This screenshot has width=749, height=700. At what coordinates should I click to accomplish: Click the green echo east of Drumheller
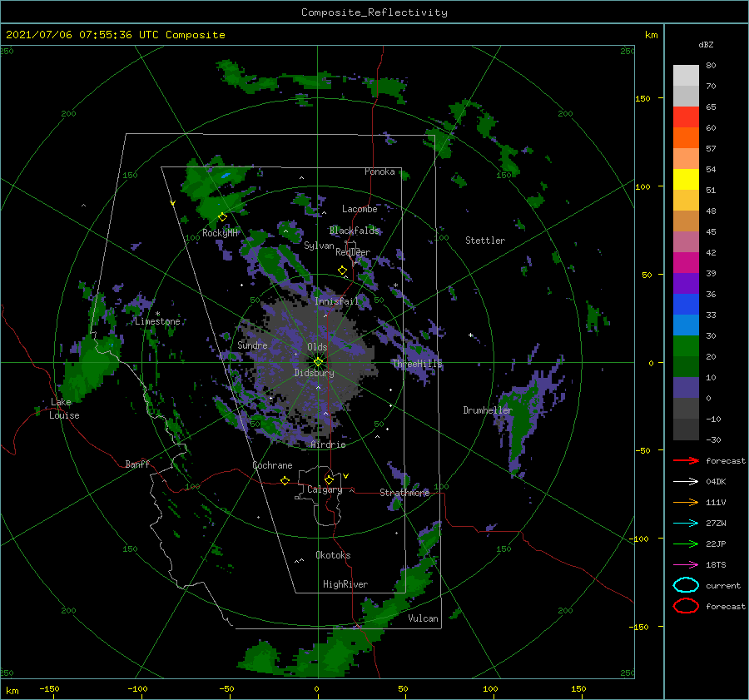[519, 425]
